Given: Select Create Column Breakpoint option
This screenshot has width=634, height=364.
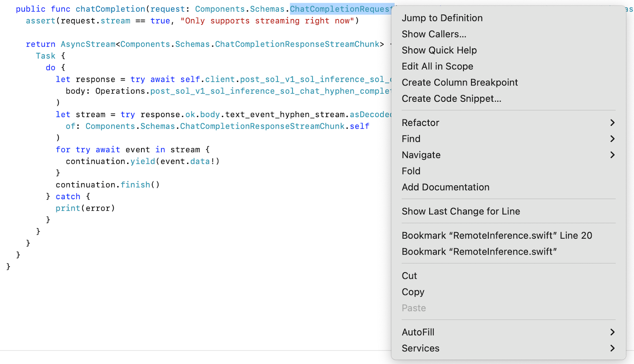Looking at the screenshot, I should click(x=460, y=82).
